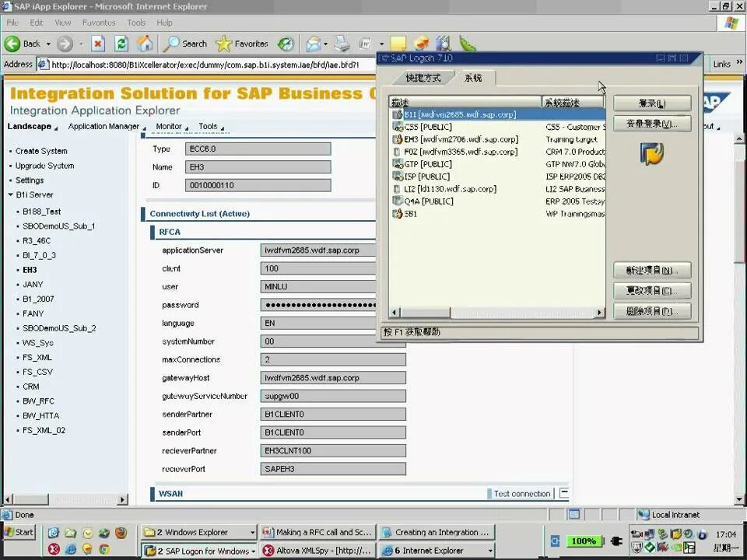Select the BW_RFC tree item

coord(38,401)
